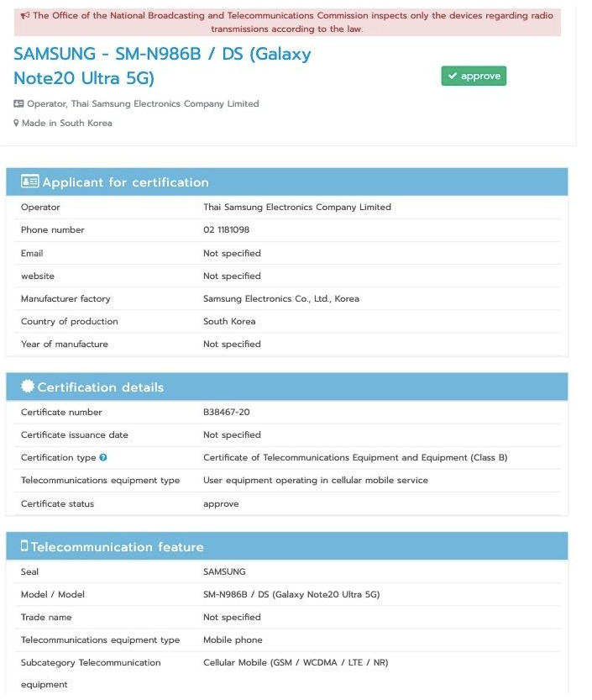The image size is (592, 700).
Task: Click the Cellular Mobile (GSM / WCDMA / LTE / NR) value
Action: click(296, 663)
